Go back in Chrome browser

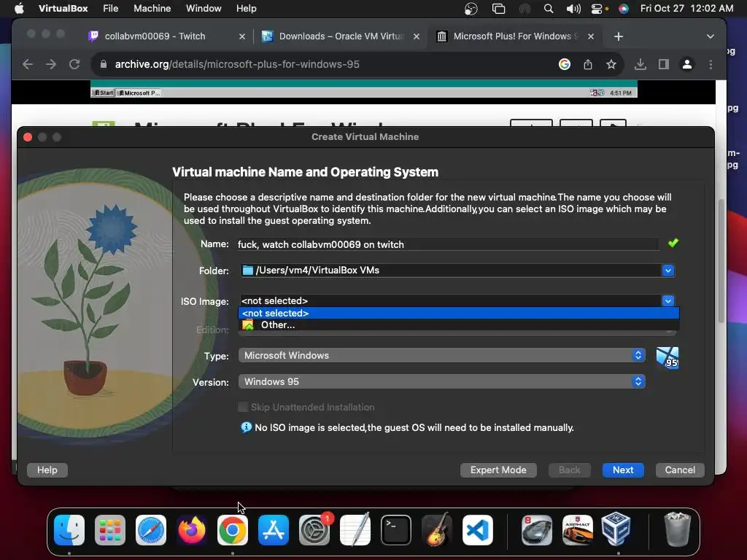click(x=28, y=64)
